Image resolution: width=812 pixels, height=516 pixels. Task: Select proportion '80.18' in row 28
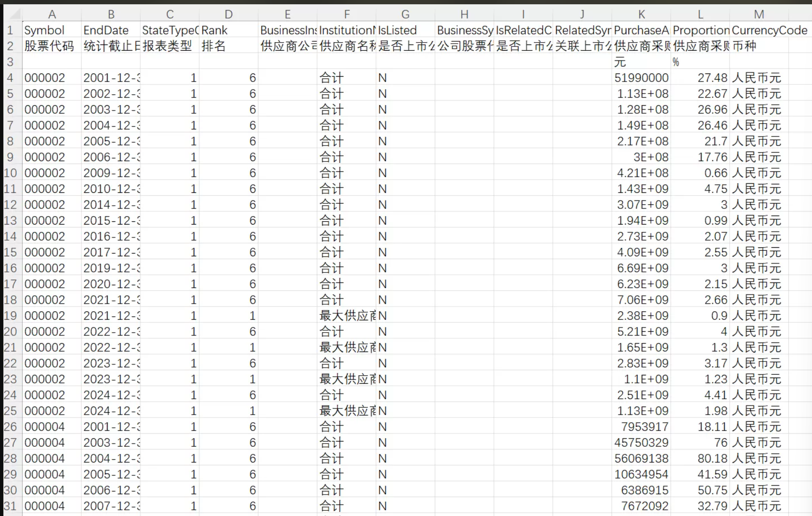700,459
